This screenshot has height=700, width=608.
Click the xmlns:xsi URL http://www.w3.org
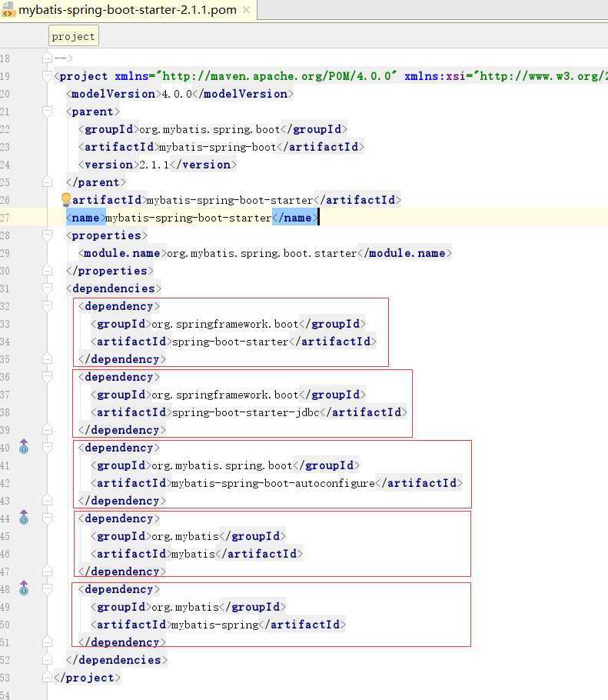[x=543, y=76]
